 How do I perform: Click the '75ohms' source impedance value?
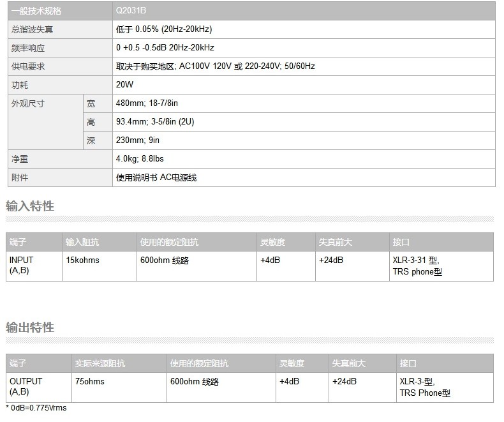click(90, 382)
